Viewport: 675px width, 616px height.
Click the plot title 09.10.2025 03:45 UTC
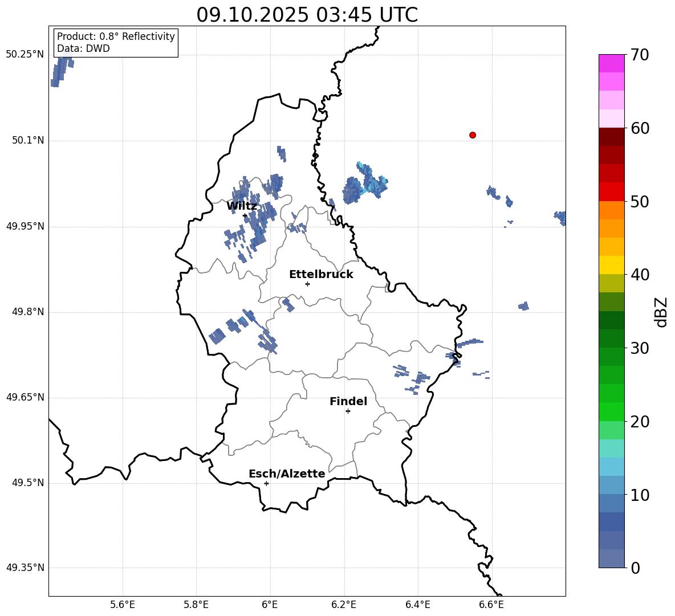[x=307, y=15]
